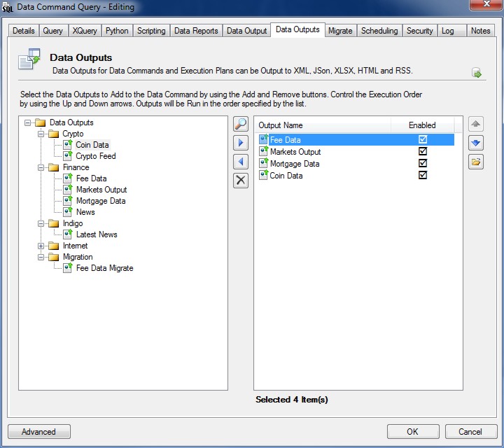Expand the Internet folder node
This screenshot has height=448, width=504.
[41, 246]
